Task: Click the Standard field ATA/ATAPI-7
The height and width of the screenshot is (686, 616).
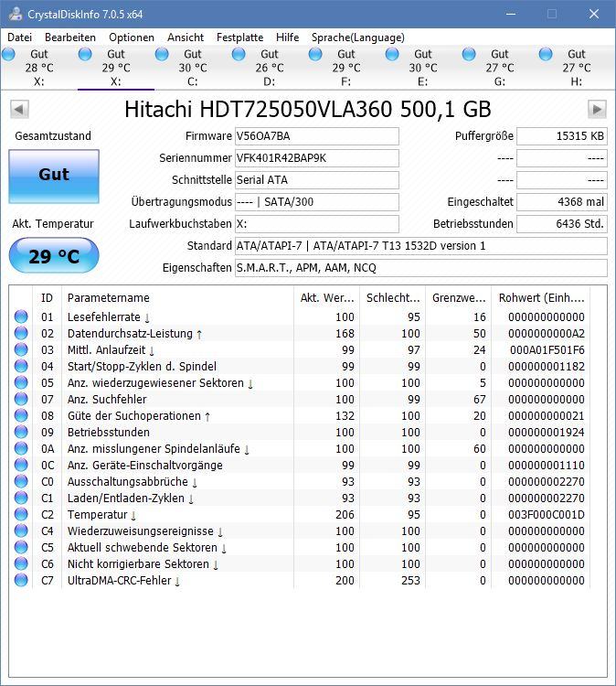Action: pyautogui.click(x=421, y=246)
